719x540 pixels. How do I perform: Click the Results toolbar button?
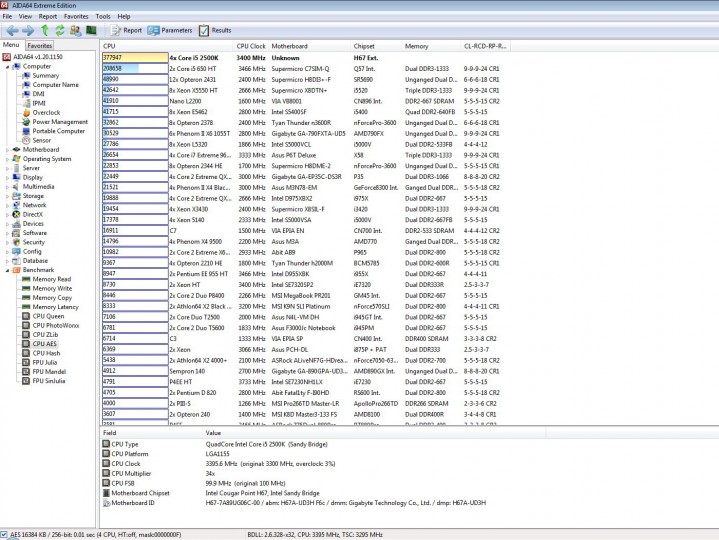[215, 31]
